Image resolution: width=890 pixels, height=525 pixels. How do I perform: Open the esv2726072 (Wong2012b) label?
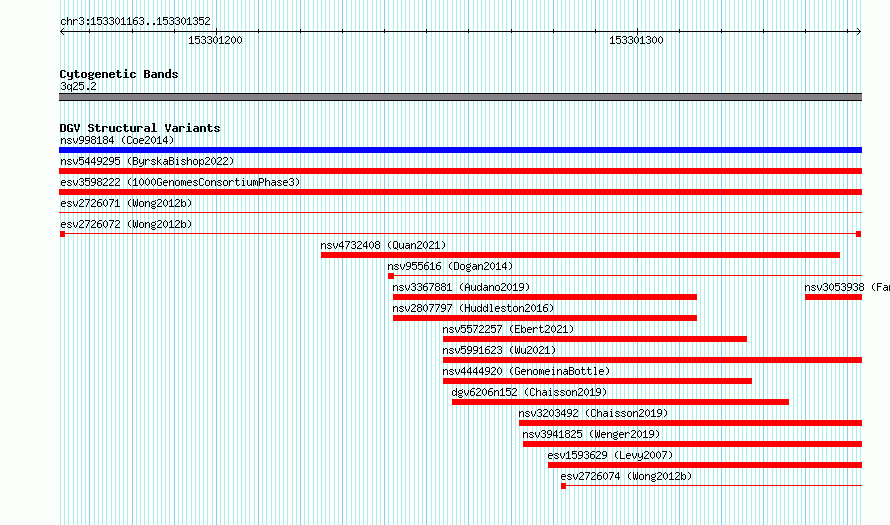(126, 224)
